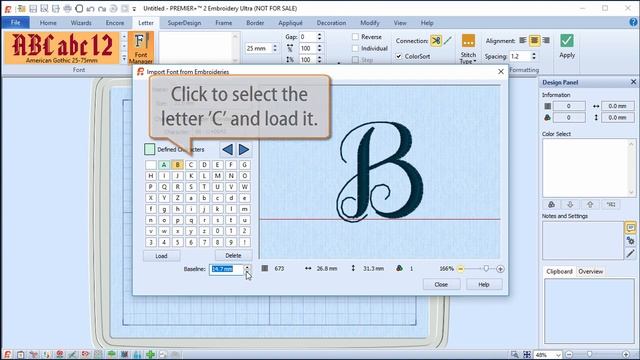The height and width of the screenshot is (360, 640).
Task: Select the running stitch connection icon
Action: click(x=448, y=41)
